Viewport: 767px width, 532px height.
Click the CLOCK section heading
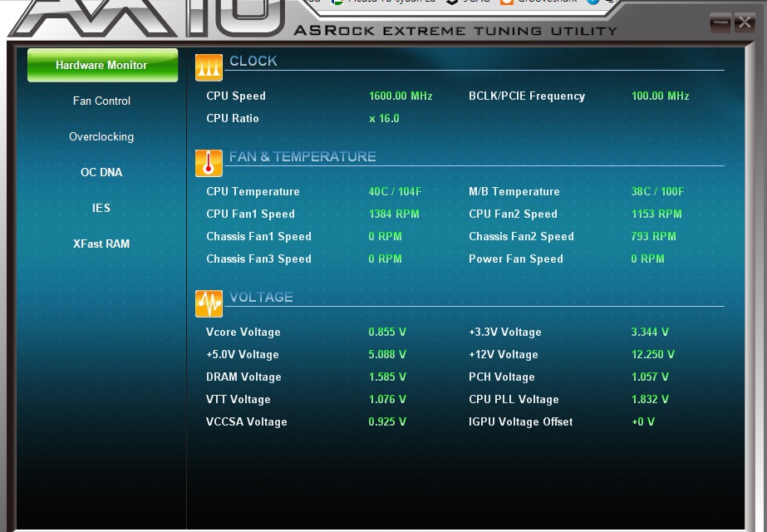click(x=253, y=62)
